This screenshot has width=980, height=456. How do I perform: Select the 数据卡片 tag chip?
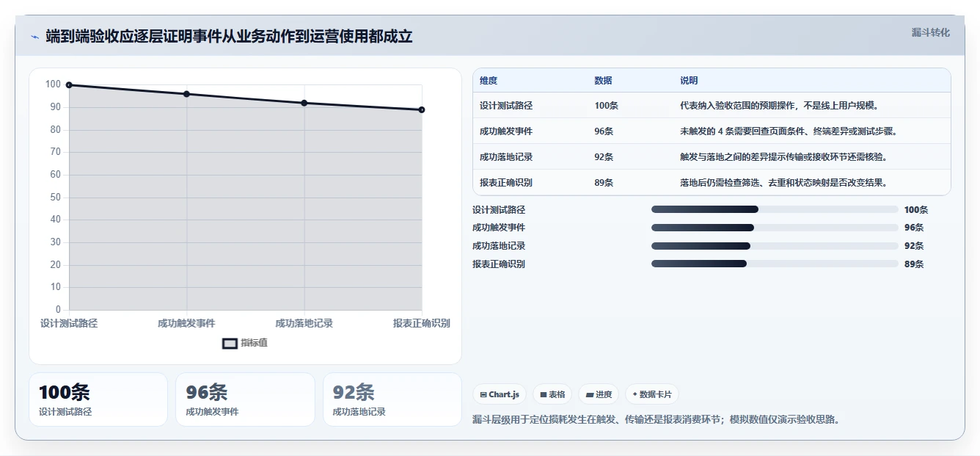point(651,394)
